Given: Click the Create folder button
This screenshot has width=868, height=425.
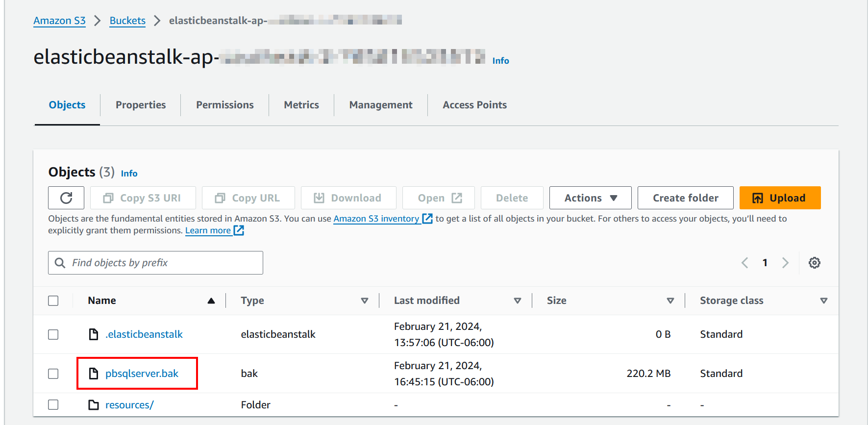Looking at the screenshot, I should [685, 198].
